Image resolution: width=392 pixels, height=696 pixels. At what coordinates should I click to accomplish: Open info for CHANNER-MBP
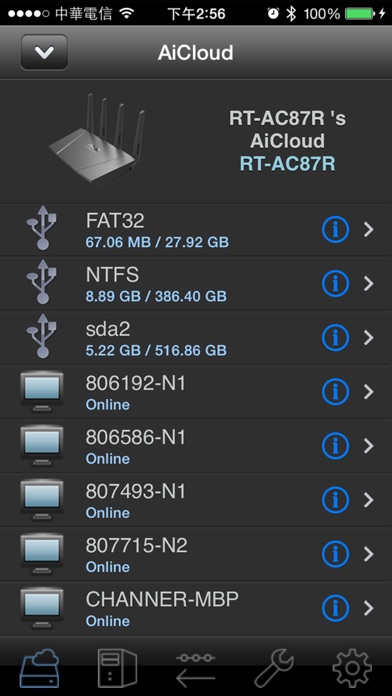[335, 609]
